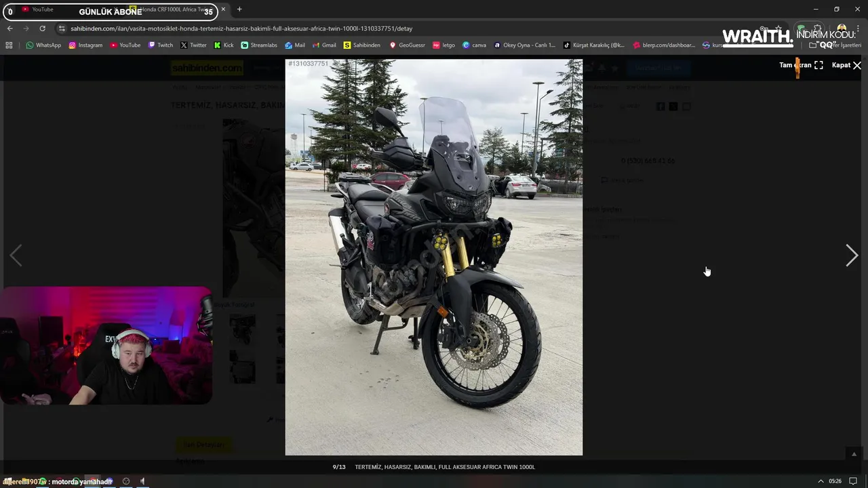This screenshot has width=868, height=488.
Task: Open the Twitter bookmark
Action: click(x=193, y=45)
